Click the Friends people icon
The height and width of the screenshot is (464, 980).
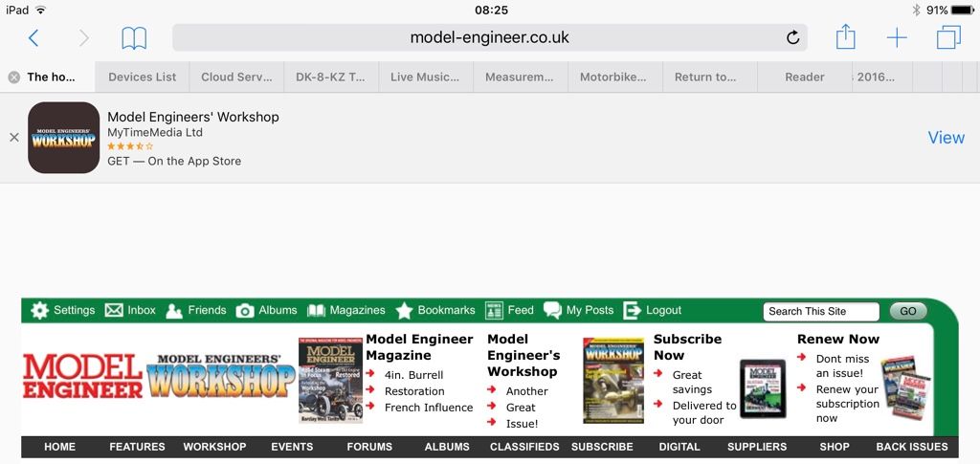[x=174, y=310]
